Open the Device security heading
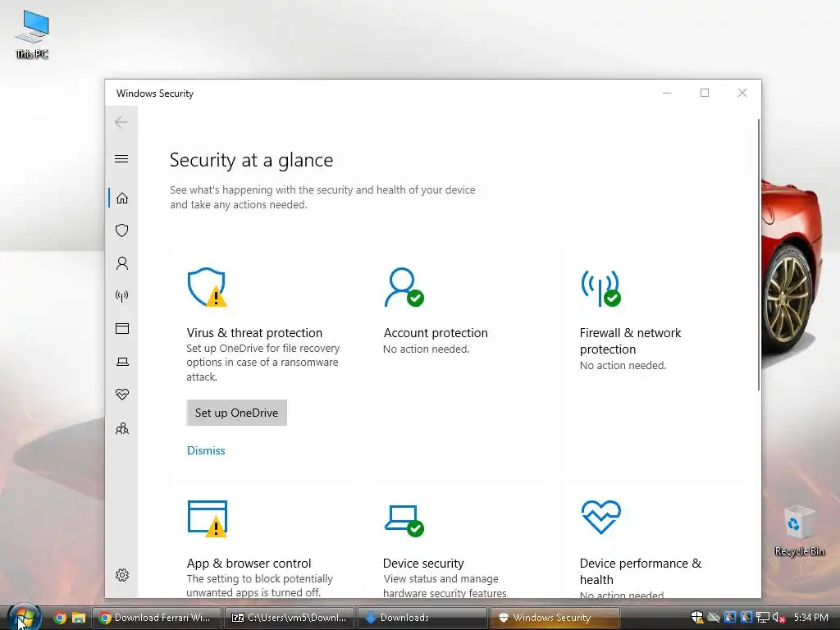The width and height of the screenshot is (840, 630). 423,563
